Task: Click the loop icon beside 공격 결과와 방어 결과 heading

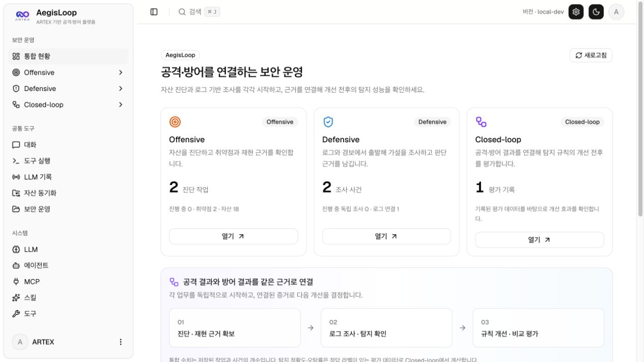Action: click(x=174, y=282)
